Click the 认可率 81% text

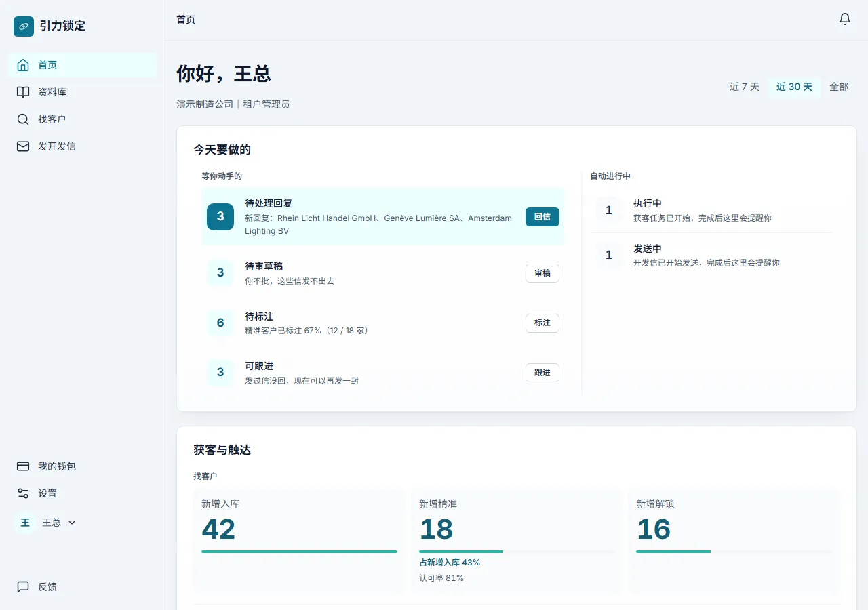tap(441, 578)
